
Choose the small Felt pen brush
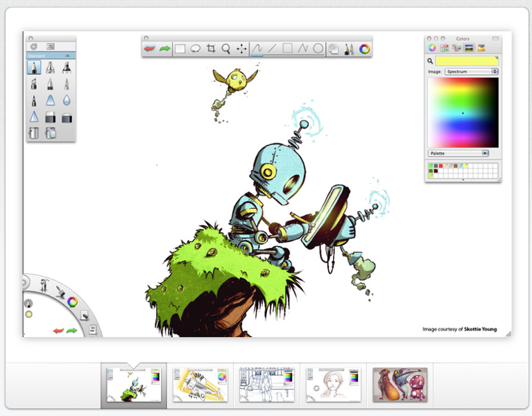tap(34, 101)
